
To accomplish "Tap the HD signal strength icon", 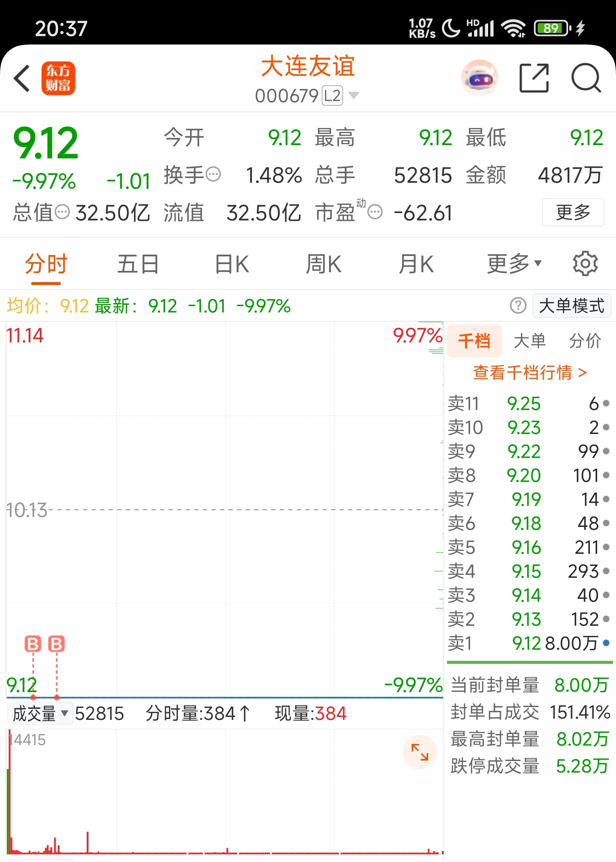I will click(480, 28).
